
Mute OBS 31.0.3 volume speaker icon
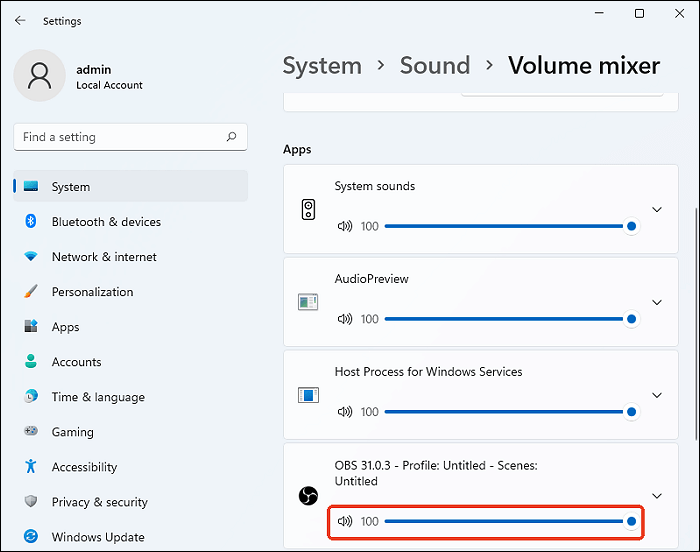click(345, 521)
